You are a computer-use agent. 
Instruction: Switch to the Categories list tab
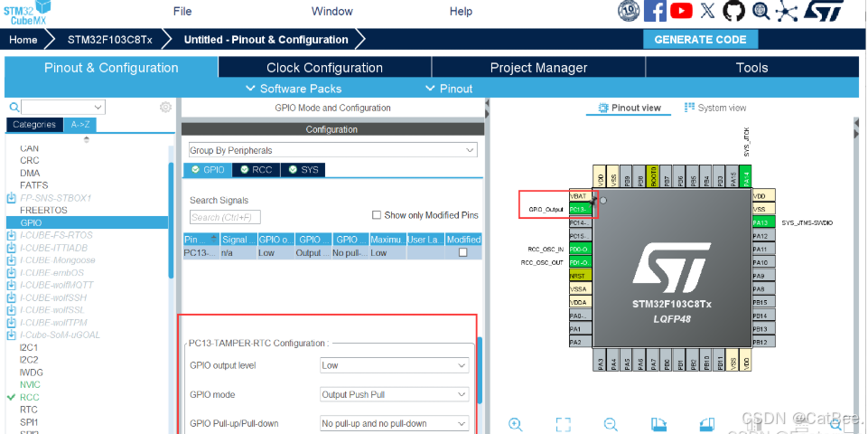point(34,125)
